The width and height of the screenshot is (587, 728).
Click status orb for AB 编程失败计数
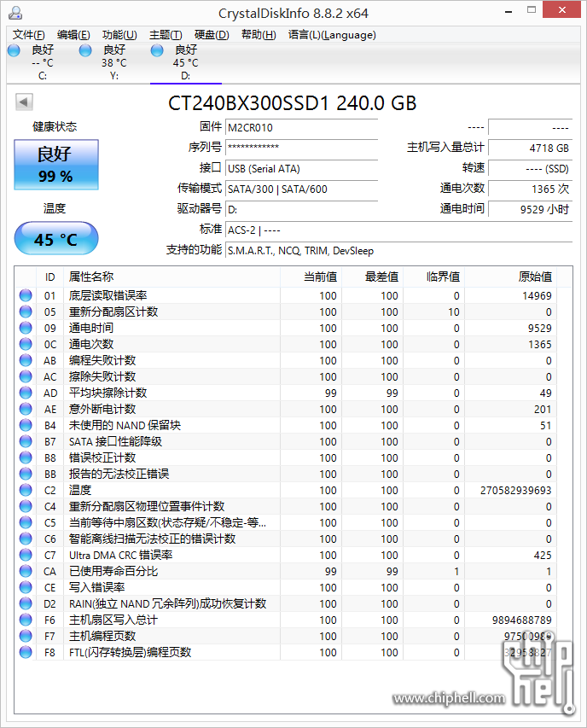tap(26, 360)
